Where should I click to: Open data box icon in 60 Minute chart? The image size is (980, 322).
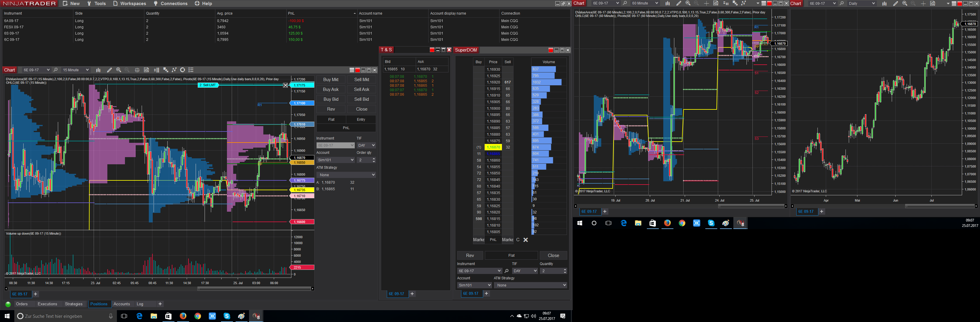tap(715, 3)
